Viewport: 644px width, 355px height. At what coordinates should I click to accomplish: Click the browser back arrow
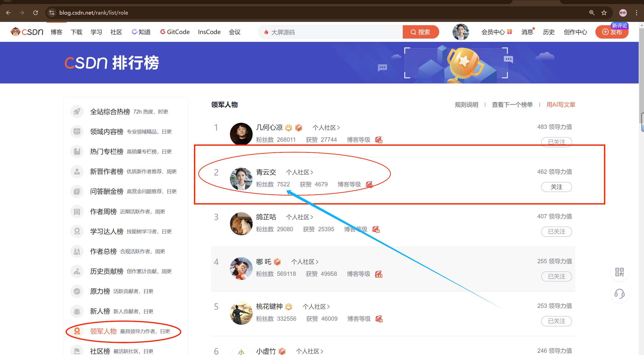click(8, 13)
